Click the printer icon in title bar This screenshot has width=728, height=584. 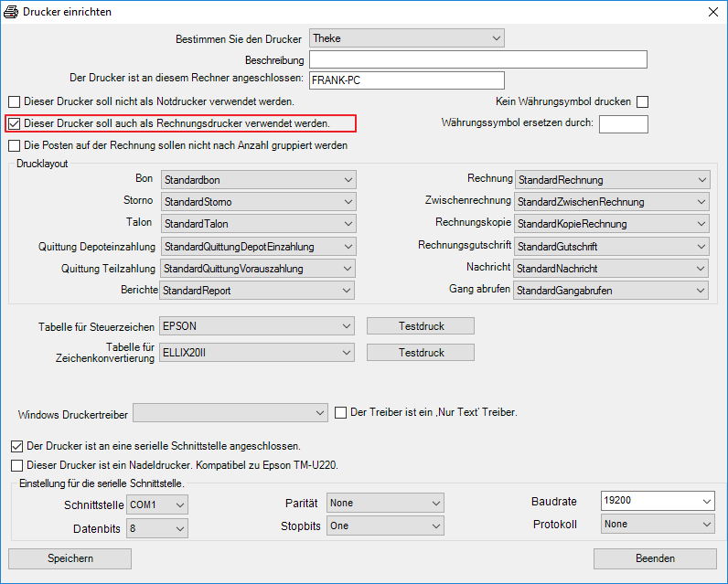click(x=11, y=12)
